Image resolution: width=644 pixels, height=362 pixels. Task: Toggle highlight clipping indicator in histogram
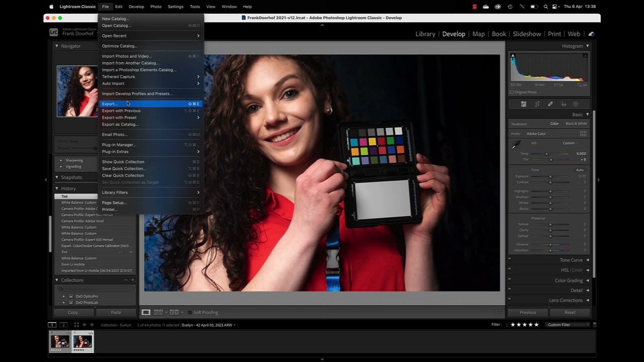coord(585,56)
